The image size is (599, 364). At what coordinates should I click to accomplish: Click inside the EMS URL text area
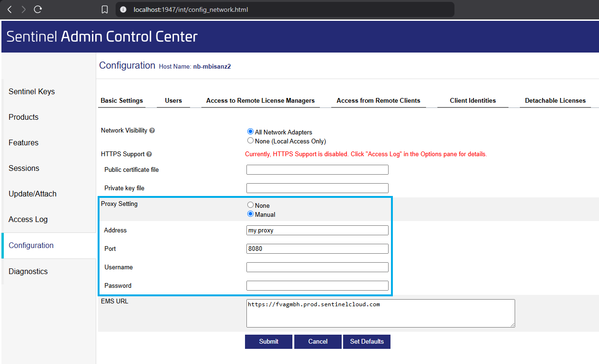tap(381, 313)
